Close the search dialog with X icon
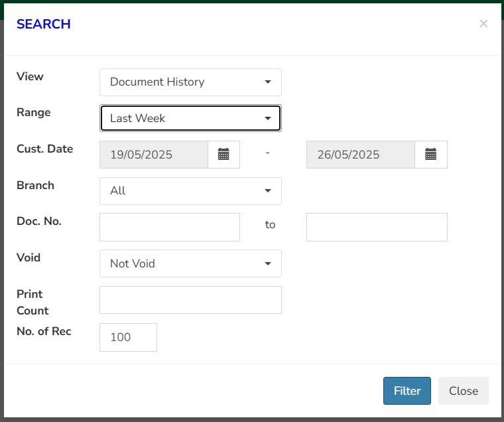The width and height of the screenshot is (504, 422). coord(483,23)
